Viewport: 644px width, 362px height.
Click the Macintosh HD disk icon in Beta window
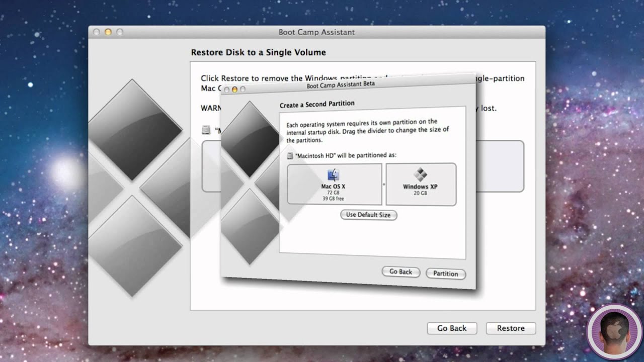pyautogui.click(x=290, y=155)
